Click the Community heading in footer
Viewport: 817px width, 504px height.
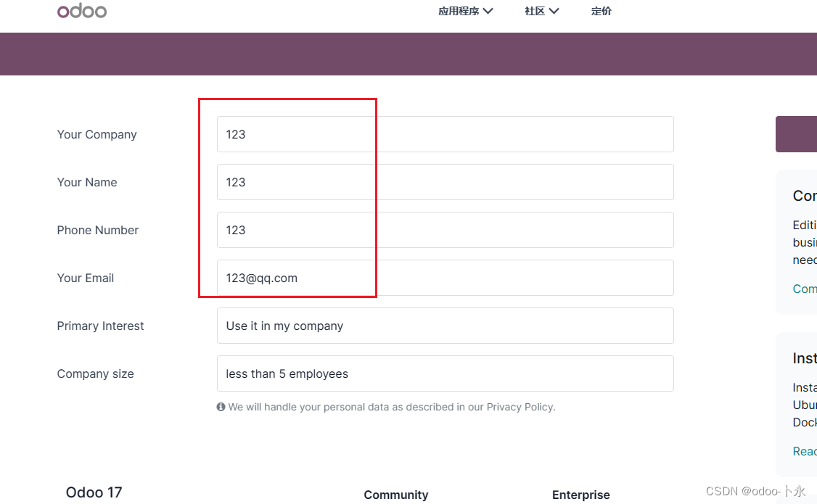396,495
